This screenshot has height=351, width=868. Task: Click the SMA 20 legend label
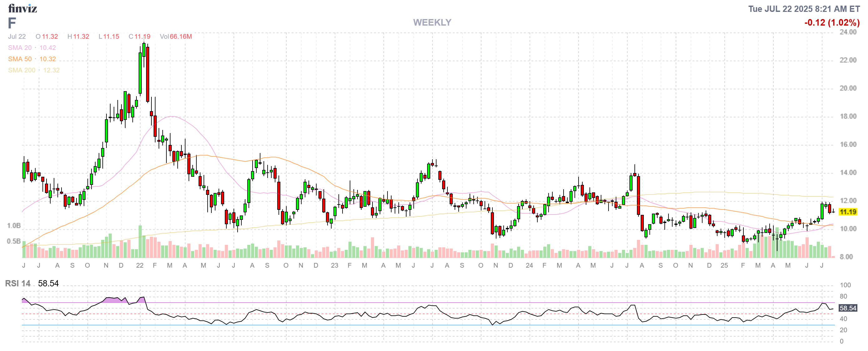(20, 47)
